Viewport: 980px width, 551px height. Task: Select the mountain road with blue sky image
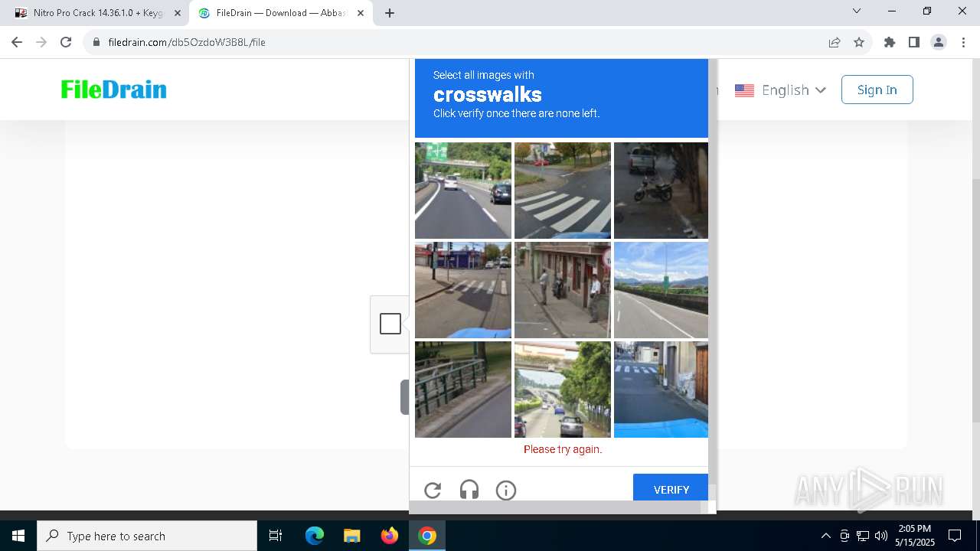pyautogui.click(x=661, y=290)
